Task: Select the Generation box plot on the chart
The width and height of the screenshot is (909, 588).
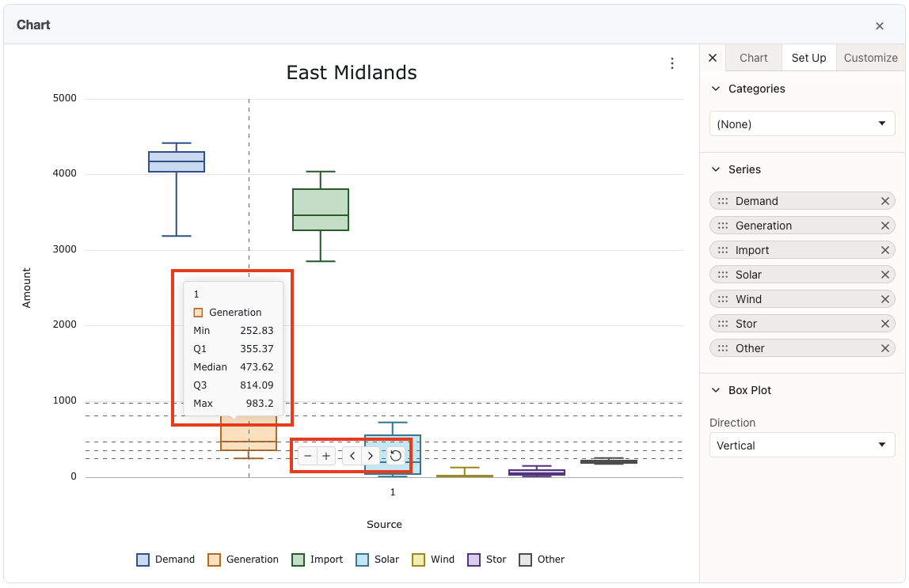Action: click(x=250, y=435)
